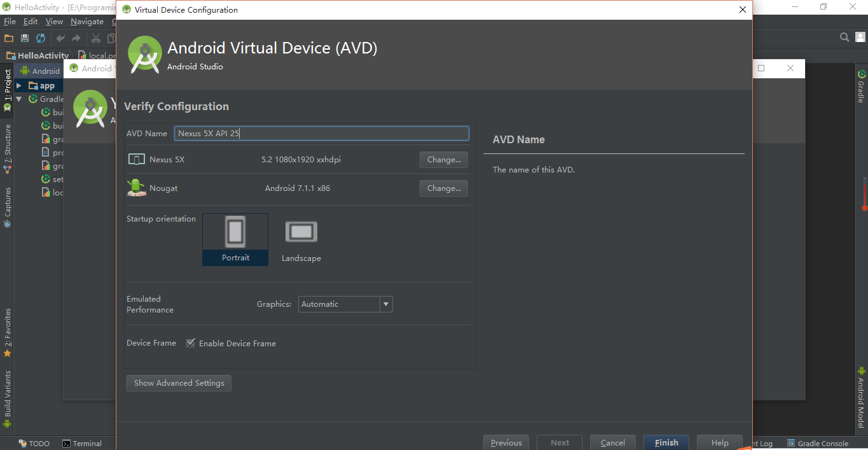Select the Landscape startup orientation icon
This screenshot has width=868, height=450.
pyautogui.click(x=301, y=232)
